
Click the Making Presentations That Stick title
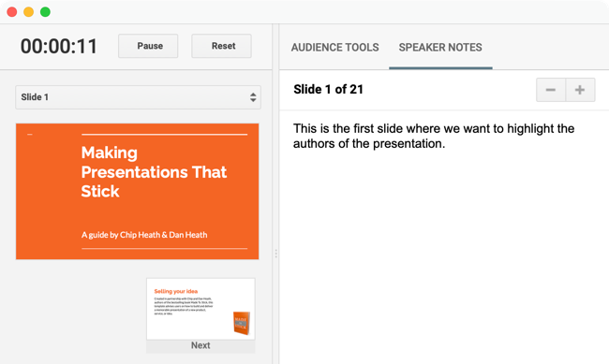coord(154,172)
